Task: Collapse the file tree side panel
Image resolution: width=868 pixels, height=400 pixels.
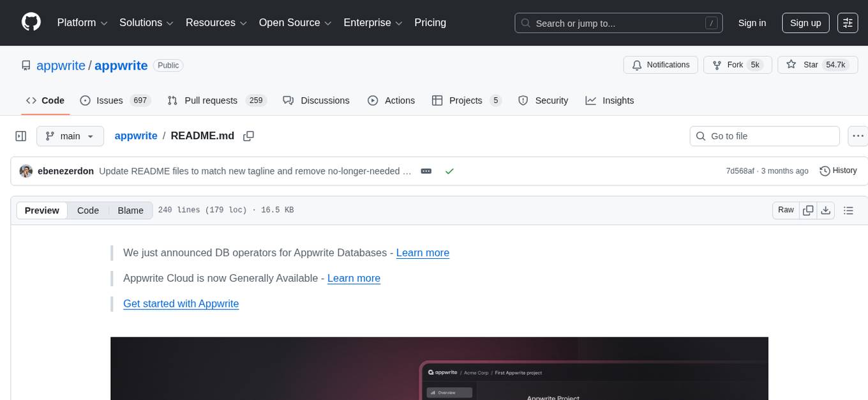Action: tap(20, 135)
